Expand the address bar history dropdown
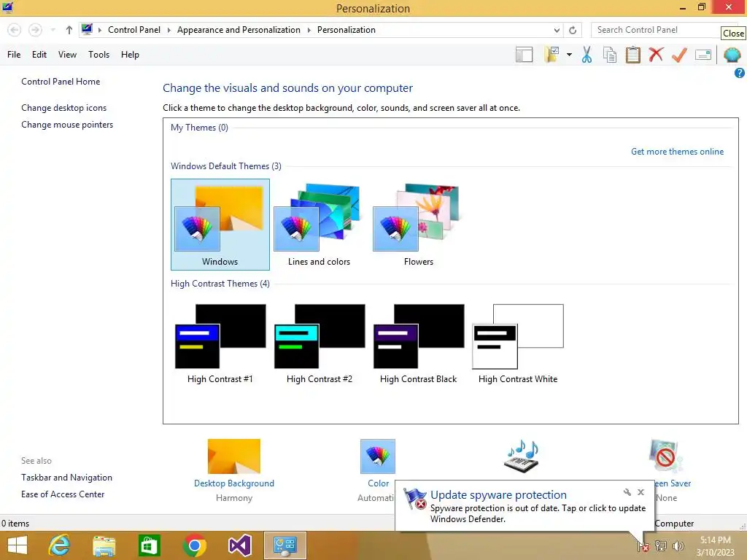747x560 pixels. pos(557,30)
